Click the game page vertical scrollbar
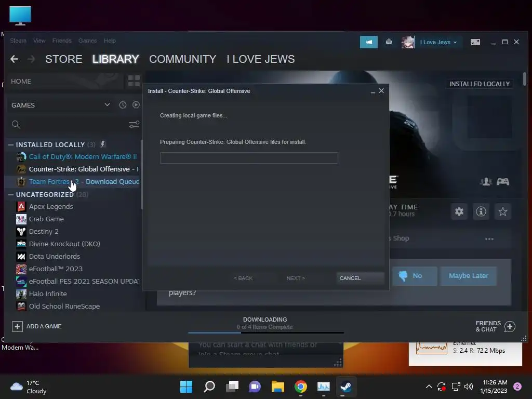Image resolution: width=532 pixels, height=399 pixels. click(x=525, y=79)
